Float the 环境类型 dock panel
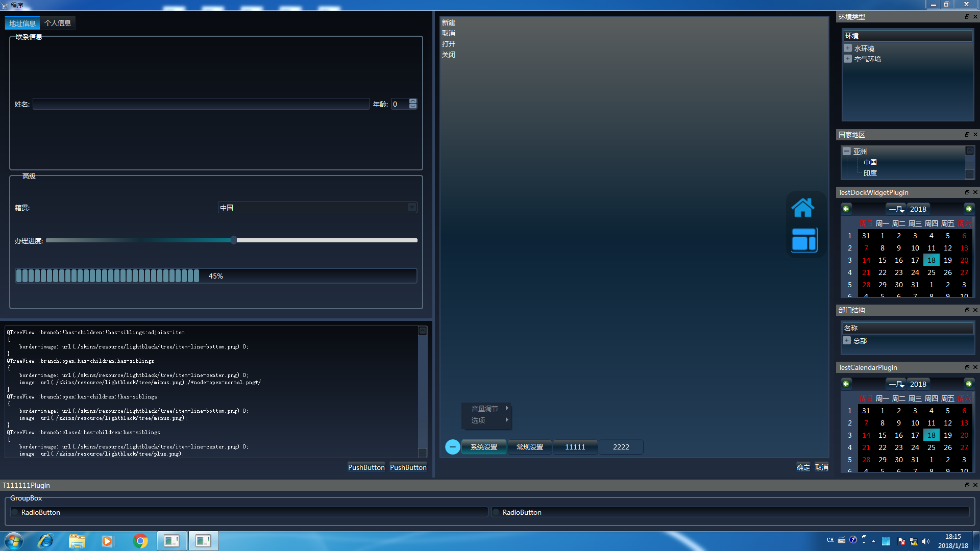The width and height of the screenshot is (980, 551). 967,17
